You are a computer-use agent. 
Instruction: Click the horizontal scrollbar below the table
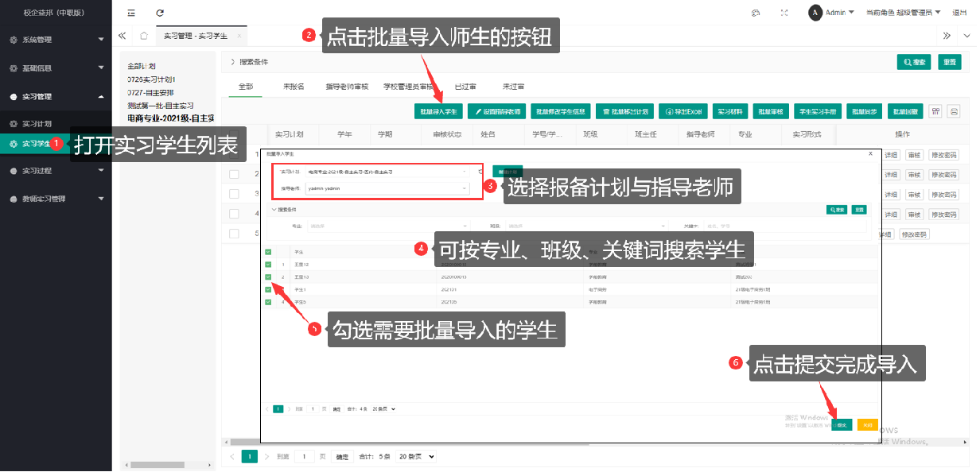[557, 441]
